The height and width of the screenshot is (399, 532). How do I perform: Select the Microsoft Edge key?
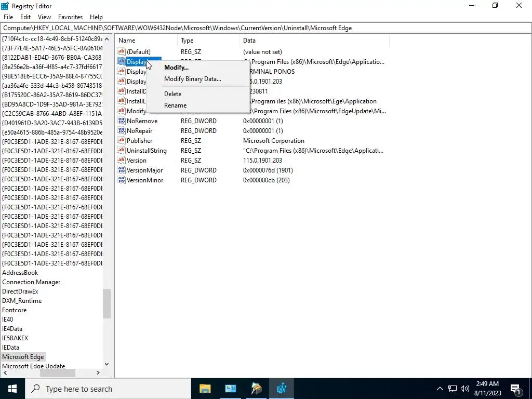23,356
